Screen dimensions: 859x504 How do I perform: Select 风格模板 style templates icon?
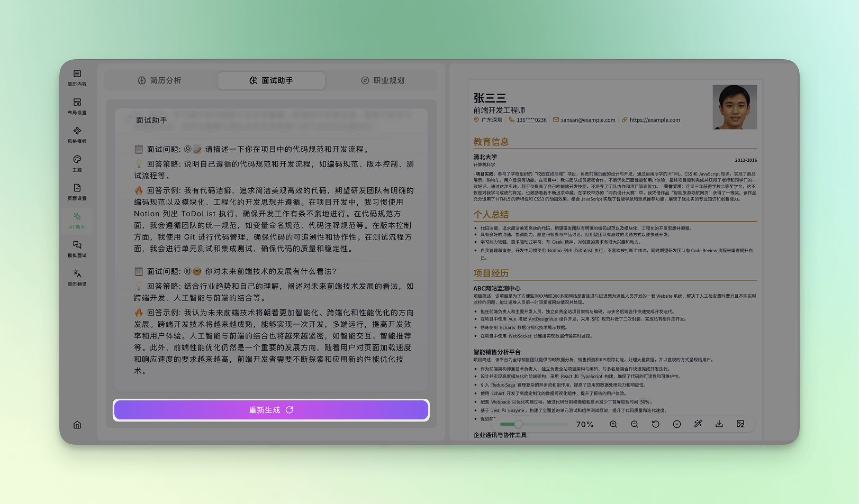pos(77,135)
